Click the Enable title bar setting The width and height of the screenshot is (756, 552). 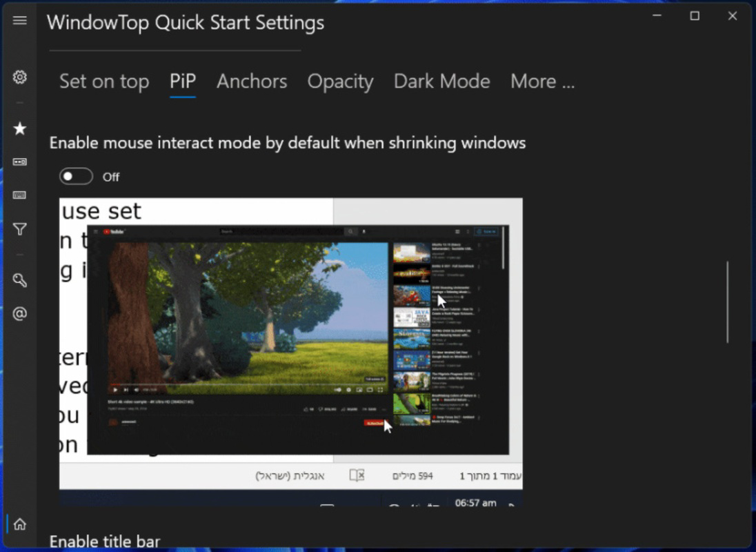pyautogui.click(x=105, y=541)
